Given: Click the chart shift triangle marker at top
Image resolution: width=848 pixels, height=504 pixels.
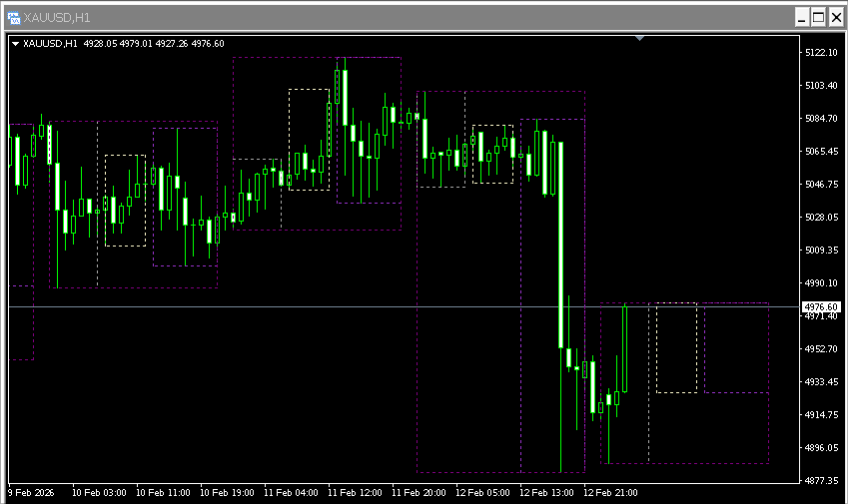Looking at the screenshot, I should [640, 38].
